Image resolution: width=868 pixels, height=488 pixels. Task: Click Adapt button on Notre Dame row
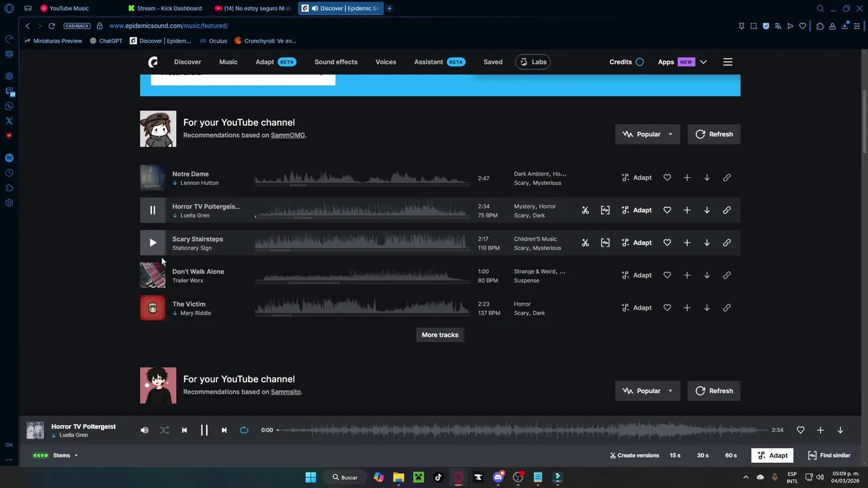click(x=637, y=178)
